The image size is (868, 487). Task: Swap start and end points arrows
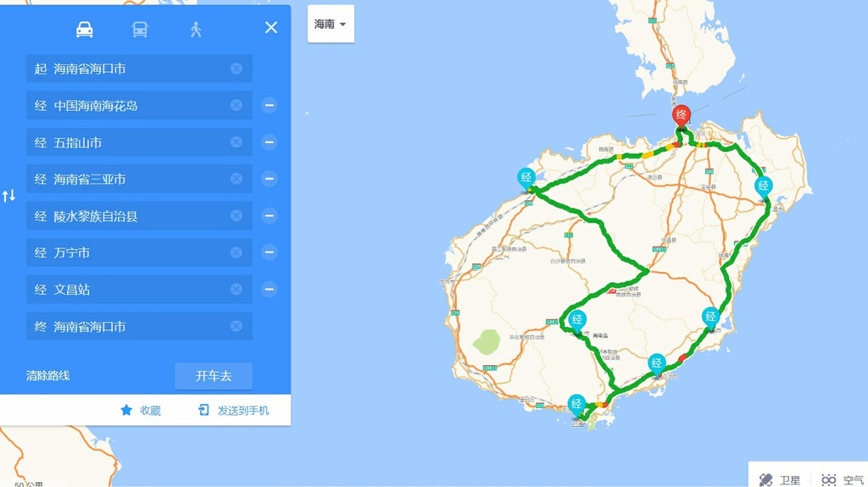(x=9, y=196)
